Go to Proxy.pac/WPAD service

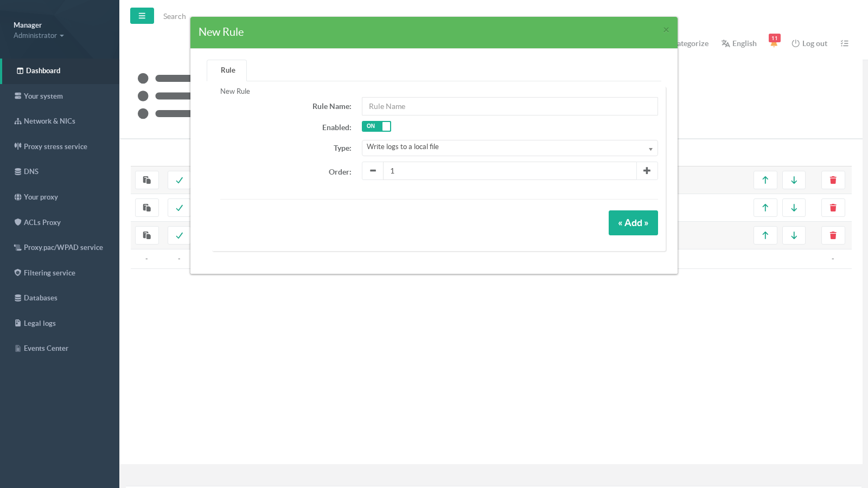(x=60, y=247)
